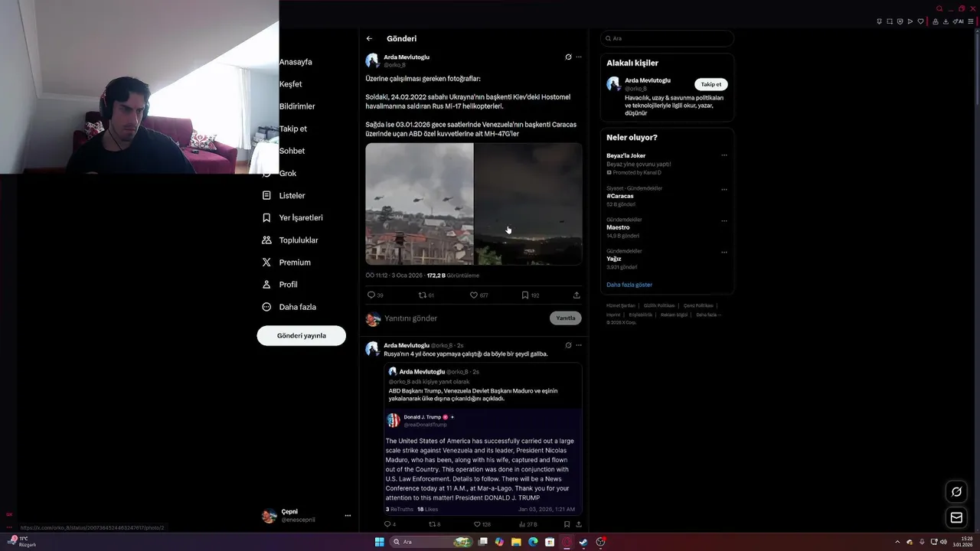Open Grok action on the reply post
Image resolution: width=980 pixels, height=551 pixels.
568,345
